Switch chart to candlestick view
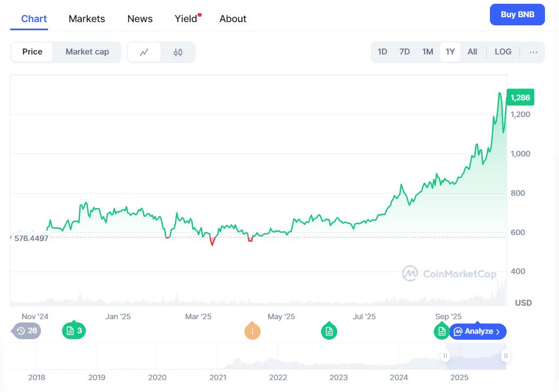 pyautogui.click(x=178, y=52)
